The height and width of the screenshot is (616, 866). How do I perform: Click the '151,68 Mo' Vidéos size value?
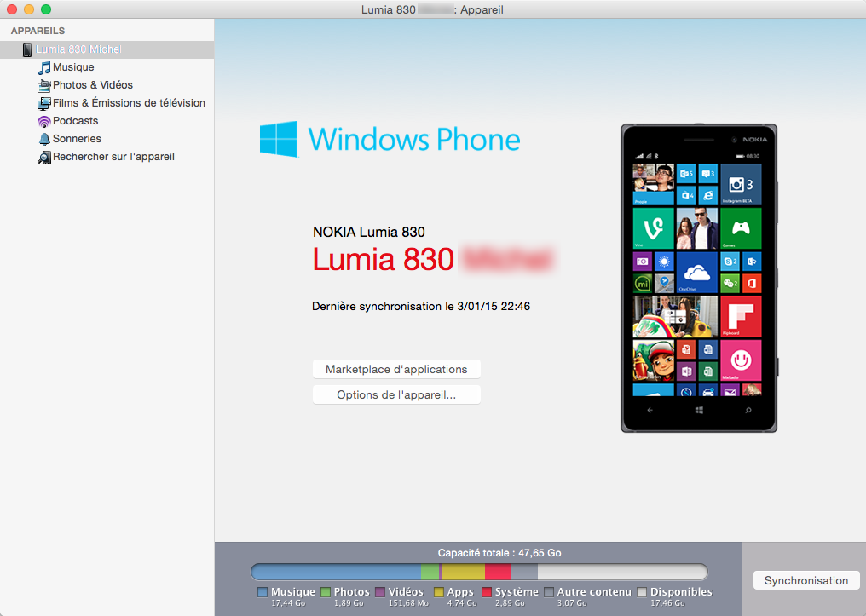coord(408,603)
